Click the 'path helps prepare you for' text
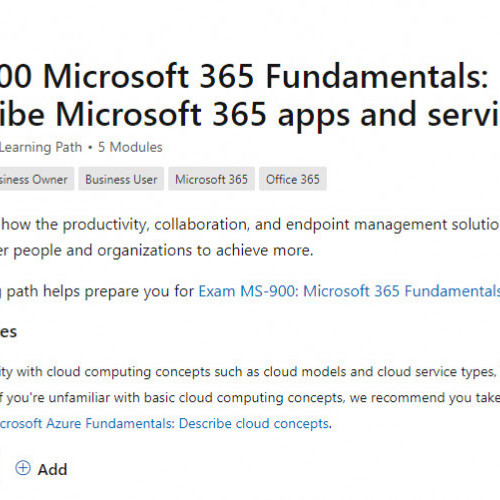 tap(100, 291)
